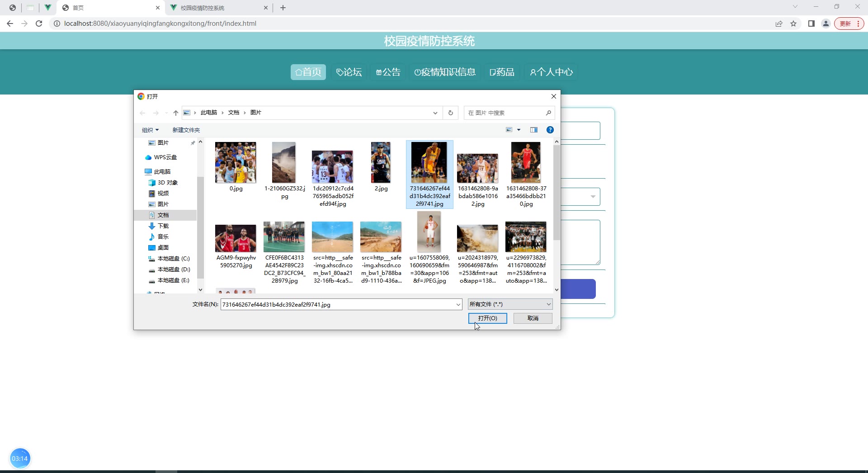Viewport: 868px width, 473px height.
Task: Go back in browser history
Action: click(10, 24)
